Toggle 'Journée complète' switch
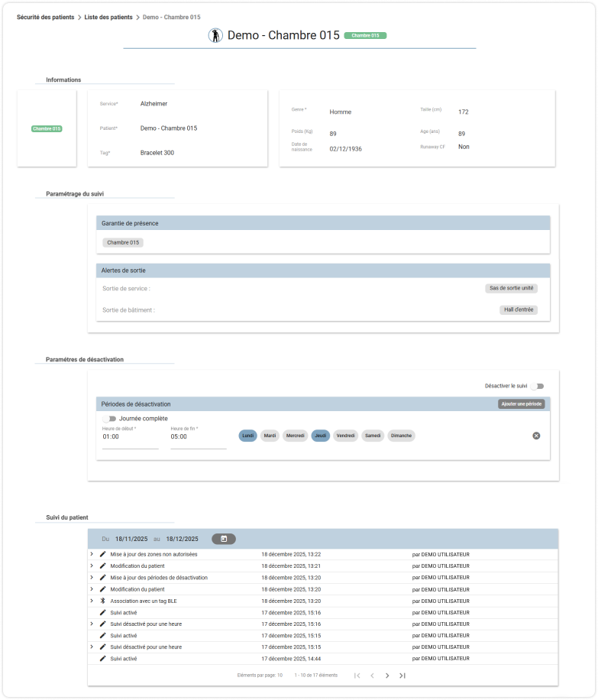Screen dimensions: 598x700 (109, 419)
